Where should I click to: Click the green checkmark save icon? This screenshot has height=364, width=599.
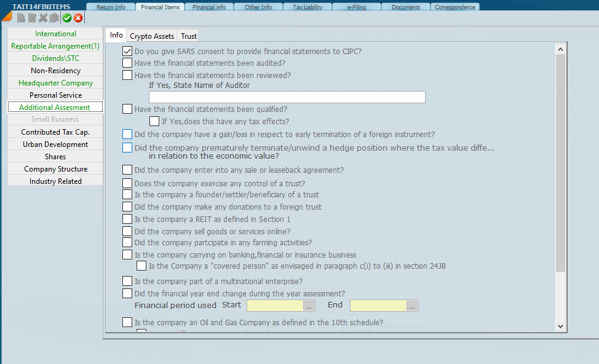pyautogui.click(x=67, y=18)
